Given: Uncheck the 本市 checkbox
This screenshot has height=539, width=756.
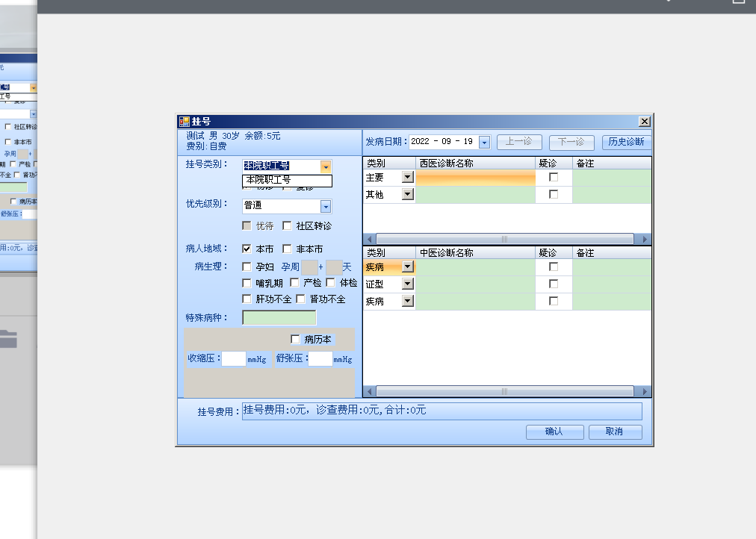Looking at the screenshot, I should pos(247,249).
